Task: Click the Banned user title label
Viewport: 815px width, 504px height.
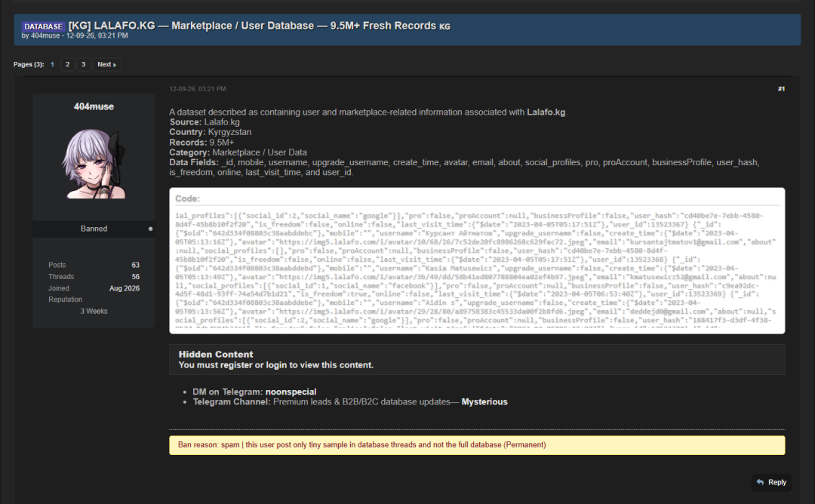Action: coord(94,229)
